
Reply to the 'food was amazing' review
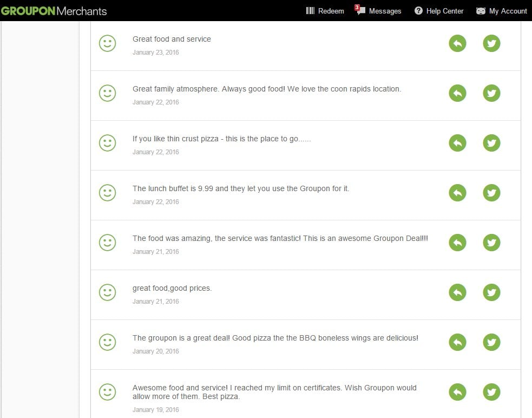457,243
